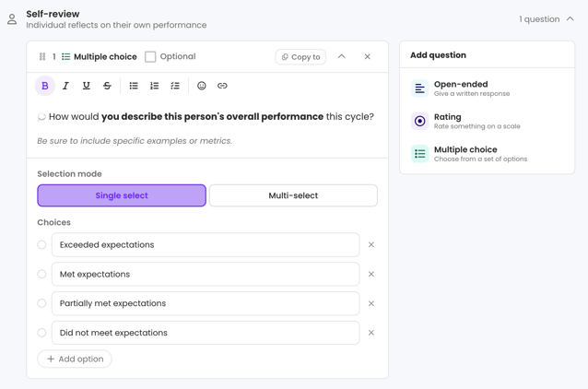The height and width of the screenshot is (389, 588).
Task: Switch selection mode to Multi-select
Action: (x=293, y=195)
